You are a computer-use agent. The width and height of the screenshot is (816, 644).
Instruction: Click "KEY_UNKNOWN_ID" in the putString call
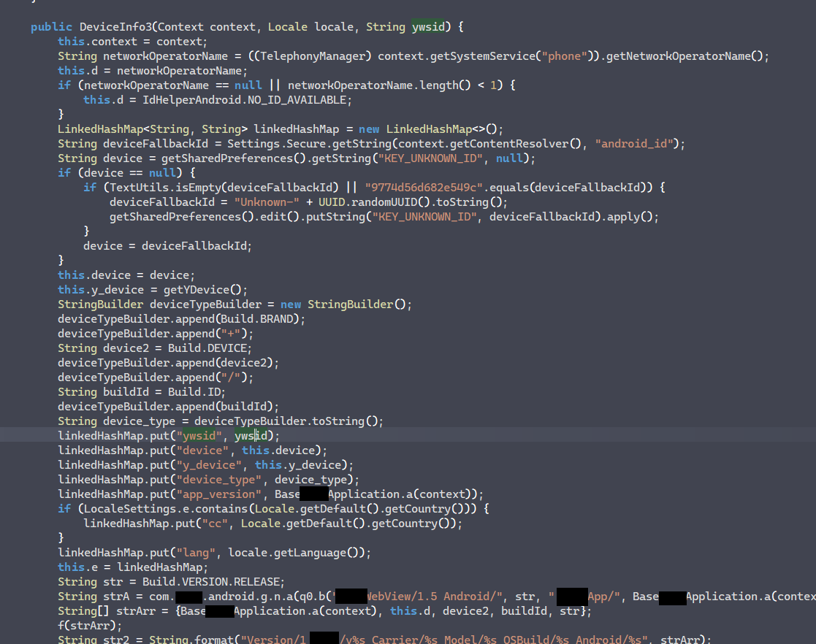click(x=424, y=216)
